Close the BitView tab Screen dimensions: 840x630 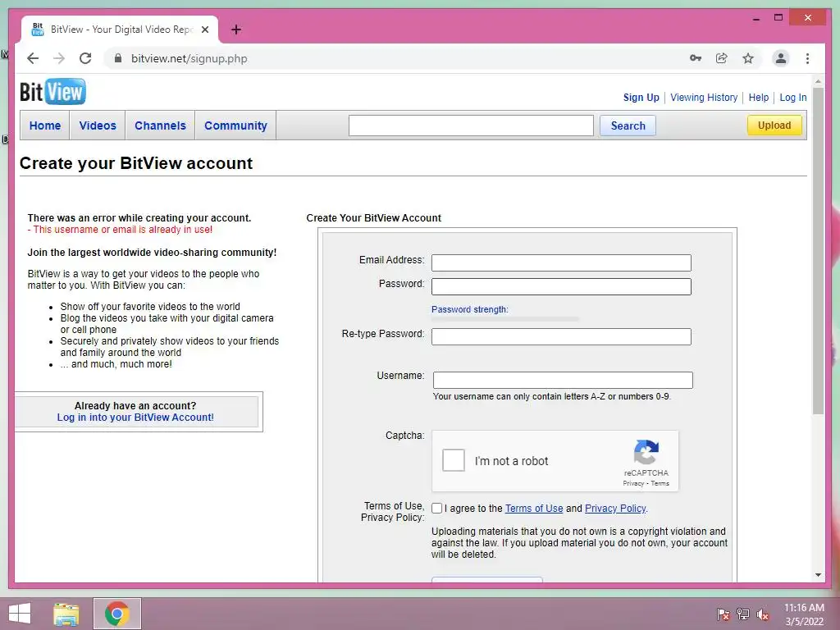coord(204,30)
